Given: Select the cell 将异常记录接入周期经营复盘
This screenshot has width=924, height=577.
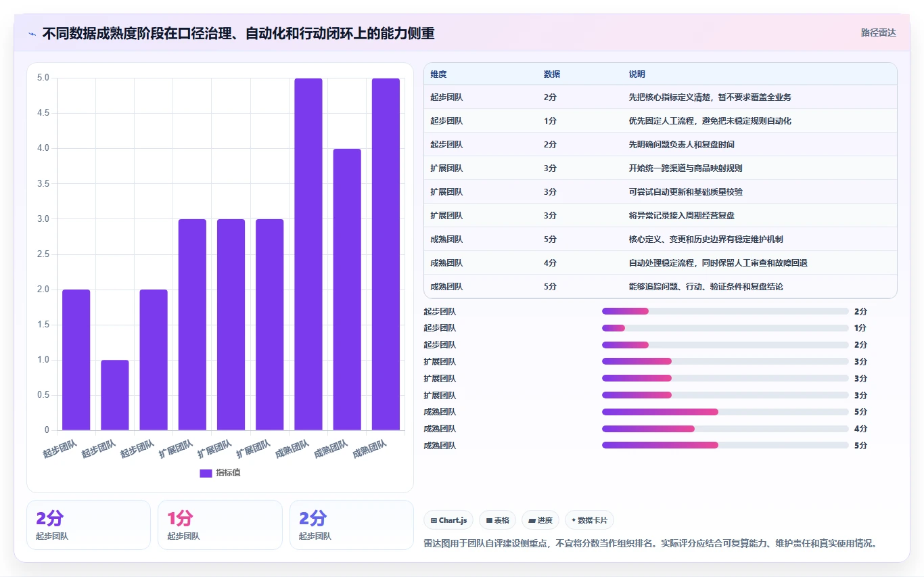Looking at the screenshot, I should pyautogui.click(x=682, y=216).
